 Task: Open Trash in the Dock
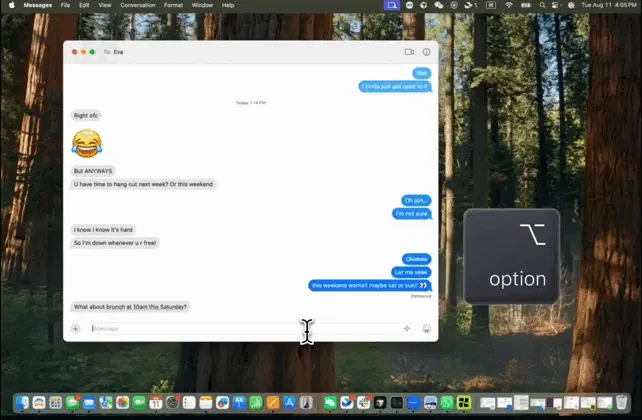point(621,403)
